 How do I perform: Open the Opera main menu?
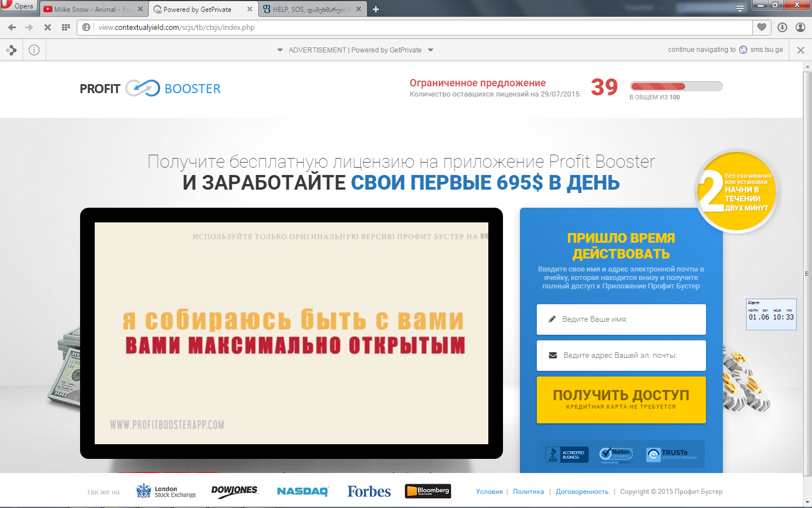point(19,6)
